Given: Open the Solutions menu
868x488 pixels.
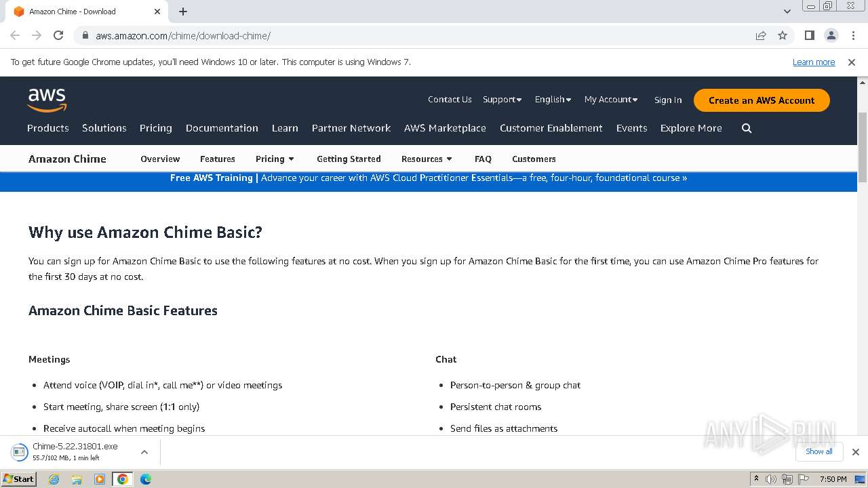Looking at the screenshot, I should coord(104,128).
